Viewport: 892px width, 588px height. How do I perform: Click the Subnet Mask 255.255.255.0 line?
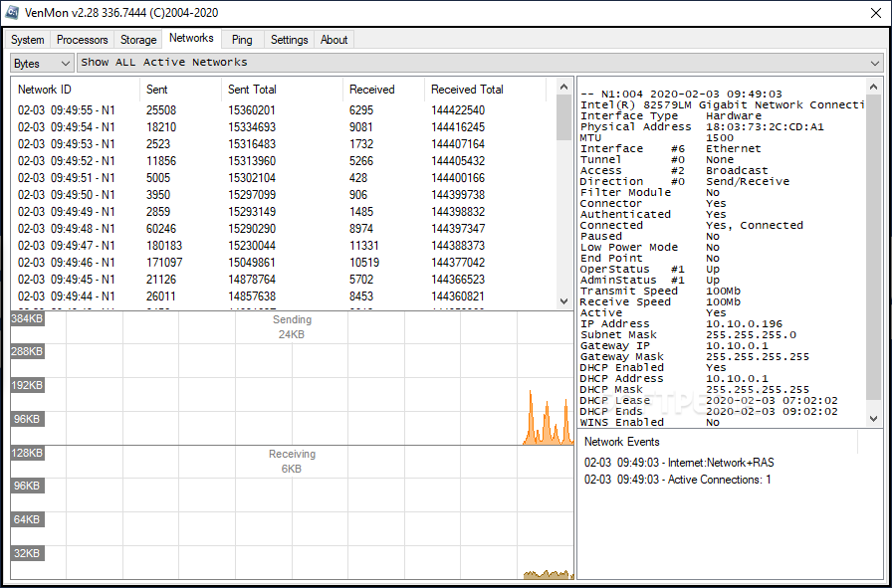click(x=688, y=335)
